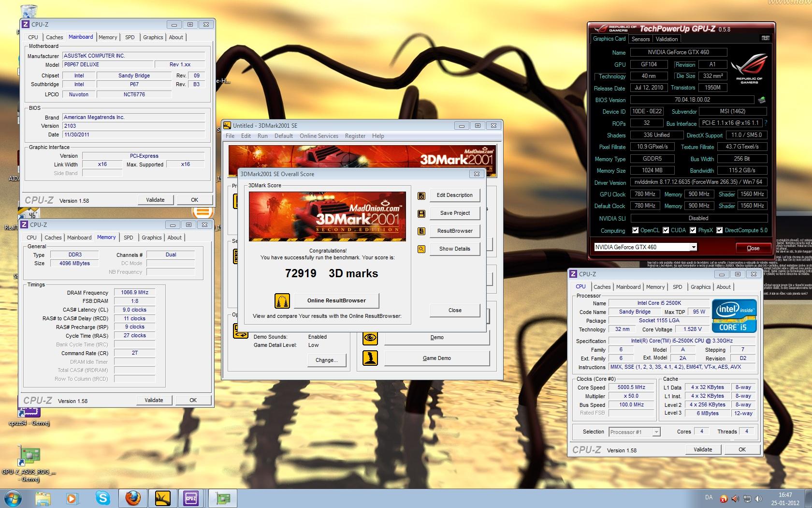Viewport: 812px width, 508px height.
Task: Open the Windows Start menu
Action: [x=13, y=498]
